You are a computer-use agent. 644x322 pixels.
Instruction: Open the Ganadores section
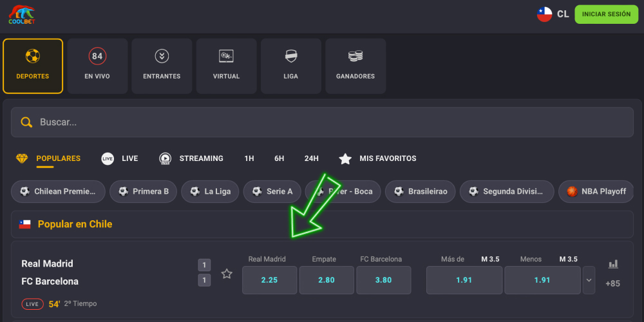(x=355, y=66)
